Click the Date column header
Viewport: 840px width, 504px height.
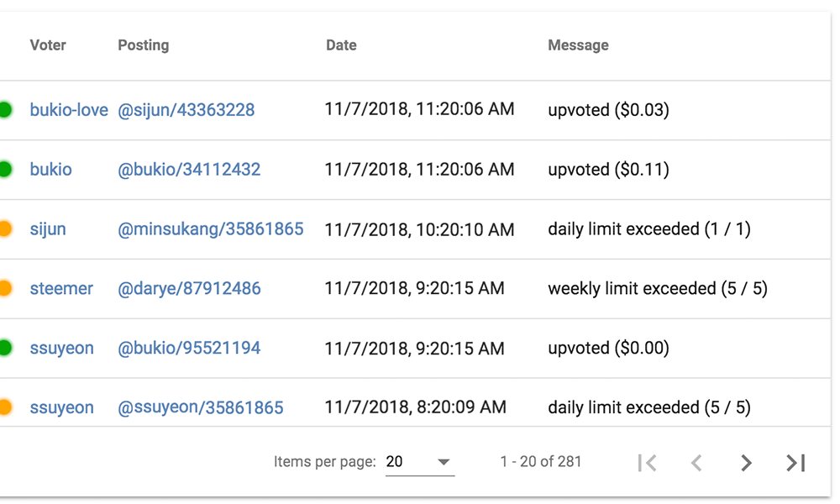(x=341, y=45)
